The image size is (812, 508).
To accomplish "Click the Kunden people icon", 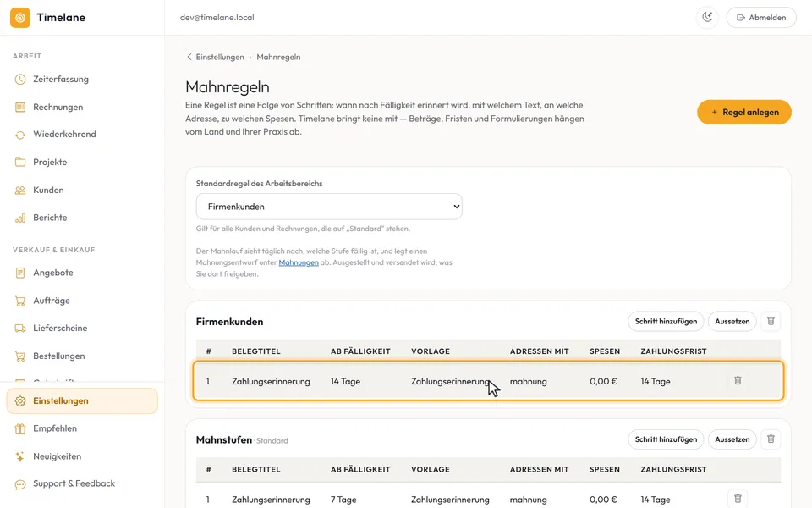I will [x=20, y=190].
